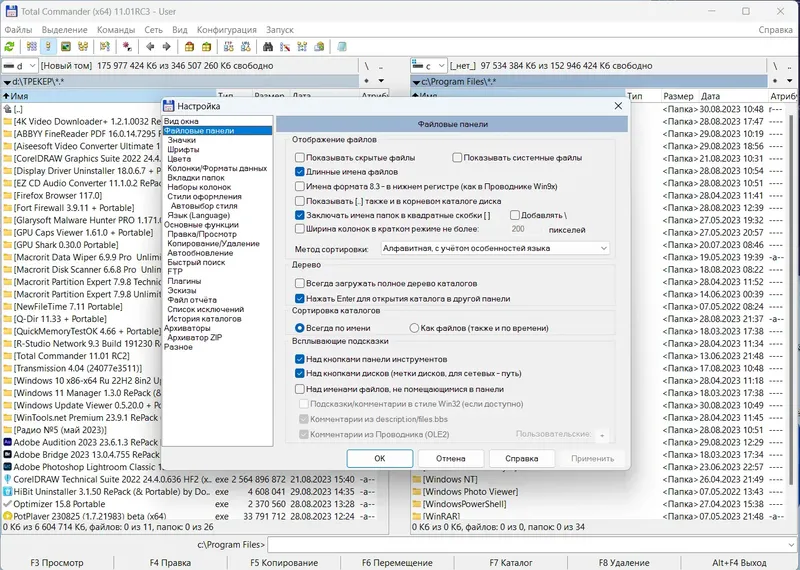
Task: Enable Всегда загружать полное дерево каталогов
Action: (300, 283)
